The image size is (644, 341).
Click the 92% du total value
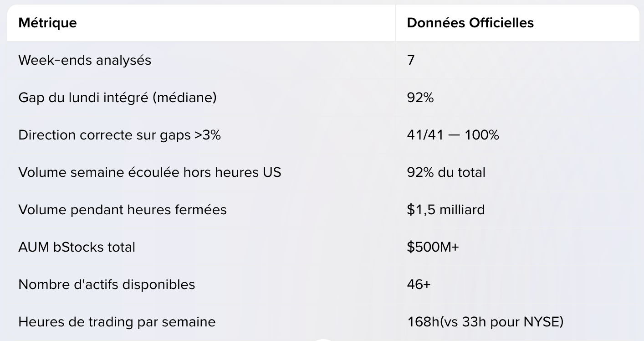point(446,172)
